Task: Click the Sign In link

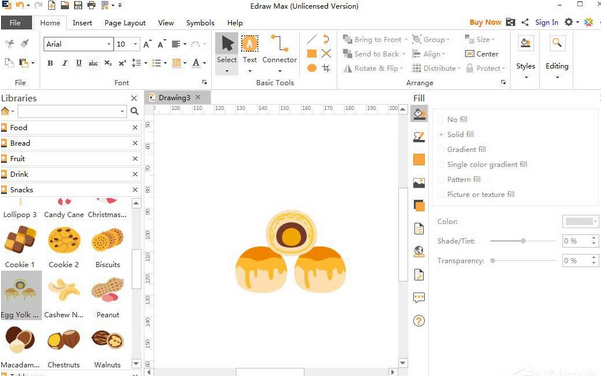Action: 547,22
